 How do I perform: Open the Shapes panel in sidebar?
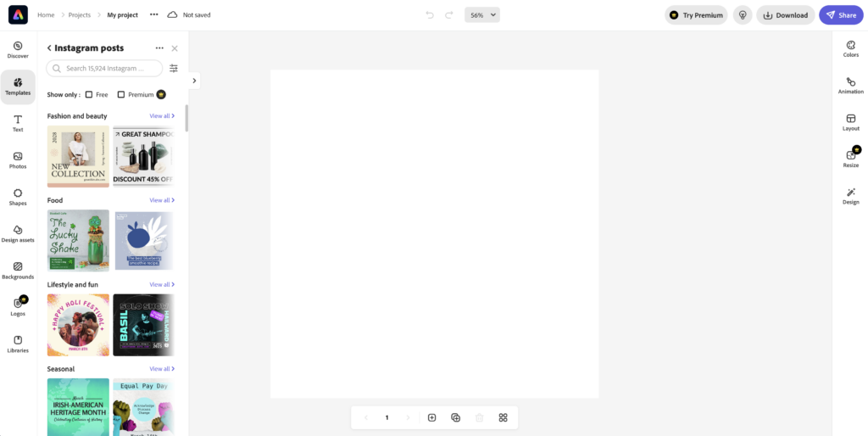(18, 197)
